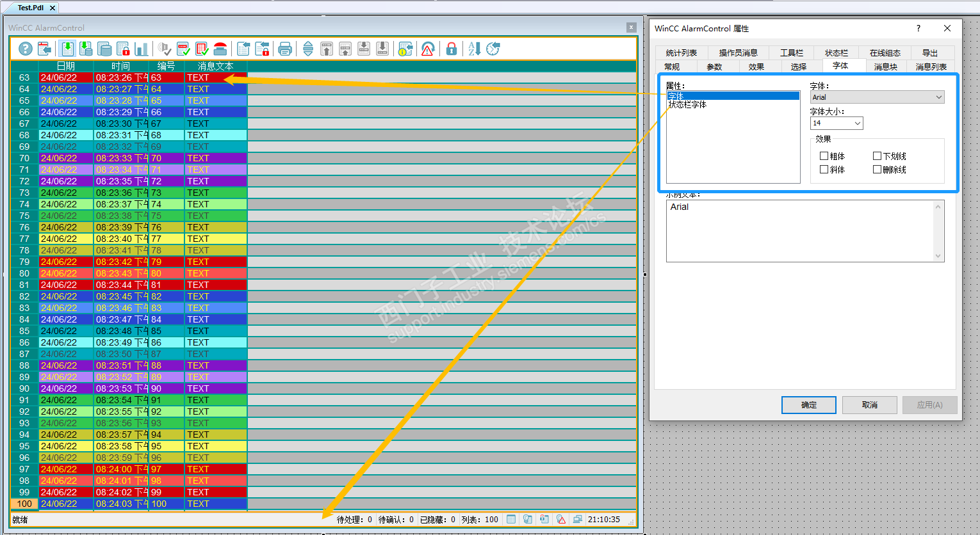Viewport: 980px width, 535px height.
Task: Show the lock list view
Action: pyautogui.click(x=123, y=49)
